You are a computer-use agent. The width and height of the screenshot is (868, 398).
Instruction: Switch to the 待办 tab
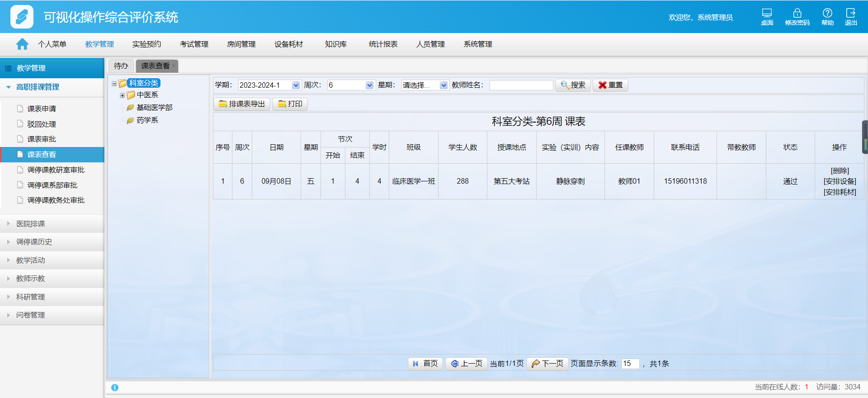pos(121,66)
